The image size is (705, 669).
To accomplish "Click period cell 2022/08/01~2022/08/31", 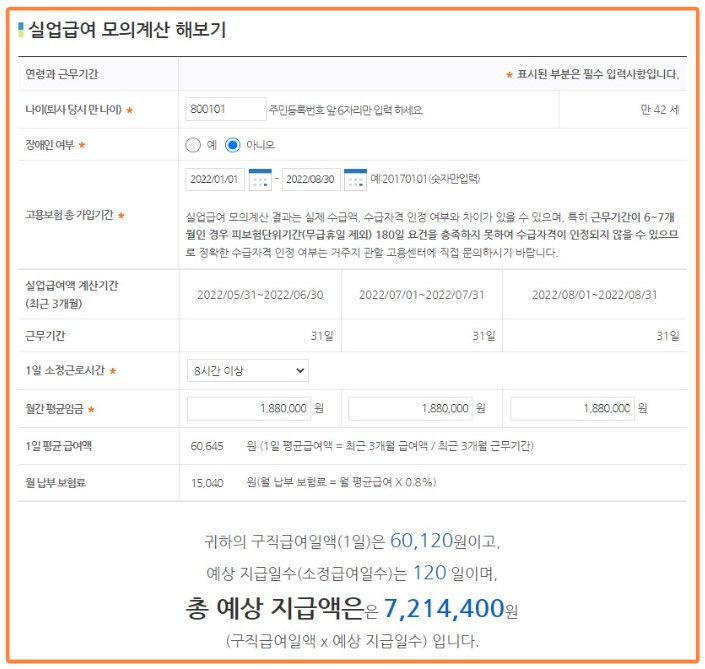I will [x=594, y=295].
